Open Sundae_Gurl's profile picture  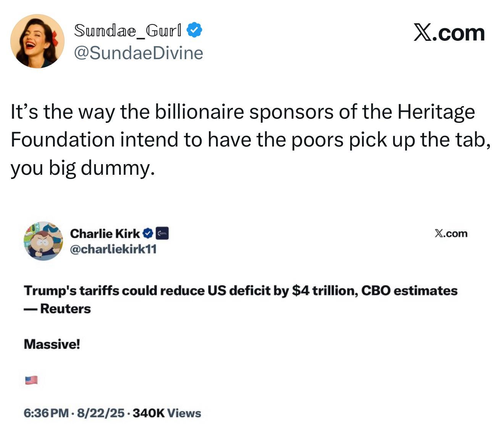coord(37,41)
